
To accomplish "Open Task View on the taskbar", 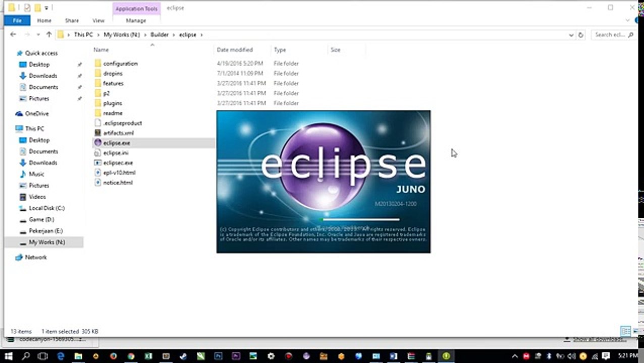I will click(42, 356).
